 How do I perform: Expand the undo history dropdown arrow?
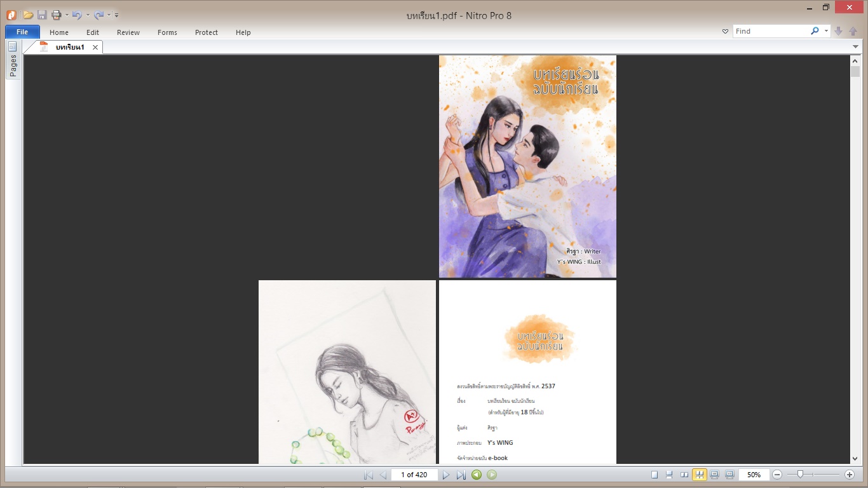87,15
